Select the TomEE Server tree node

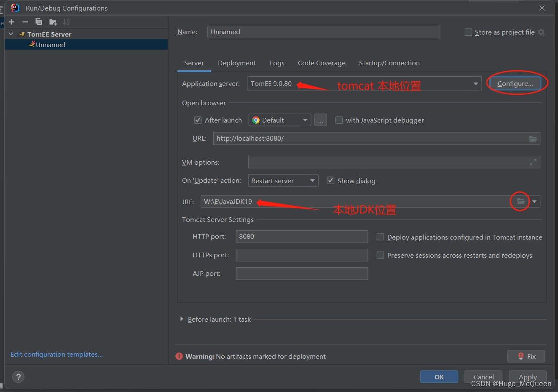pos(49,34)
